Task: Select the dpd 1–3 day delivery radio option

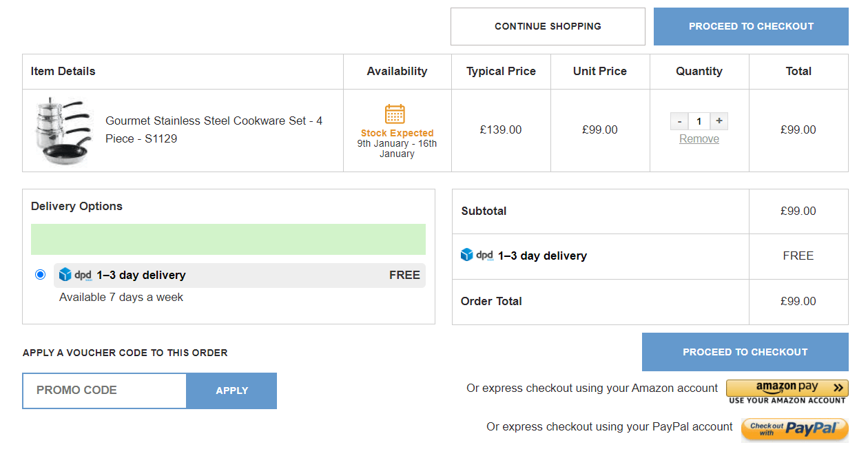Action: coord(40,274)
